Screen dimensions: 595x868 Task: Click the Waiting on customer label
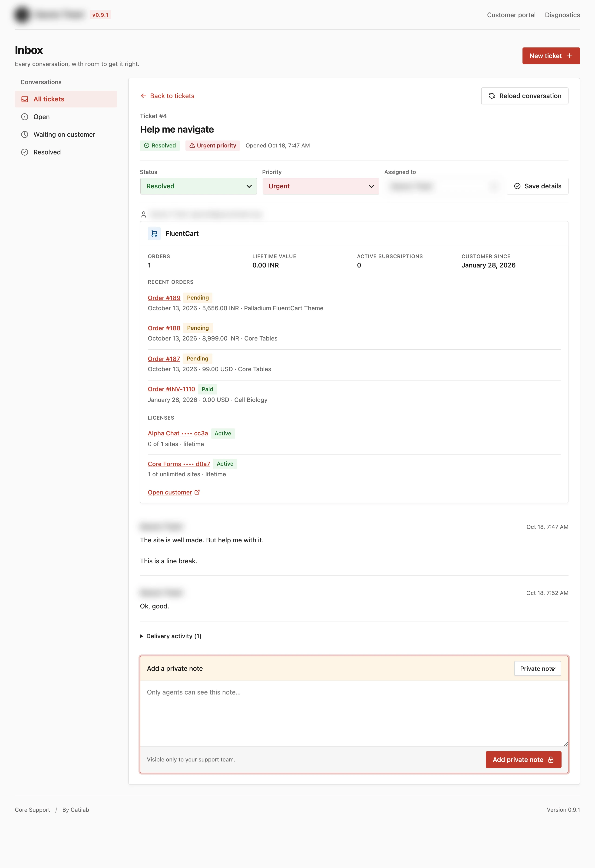pos(64,134)
